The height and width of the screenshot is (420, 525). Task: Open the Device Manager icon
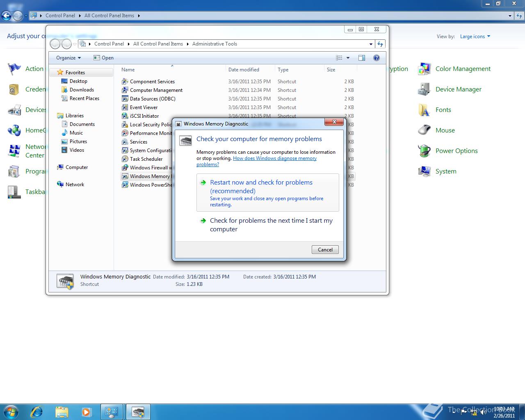(425, 89)
